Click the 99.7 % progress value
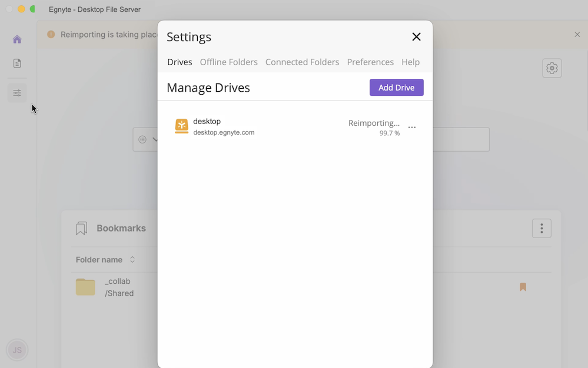588x368 pixels. pyautogui.click(x=390, y=133)
